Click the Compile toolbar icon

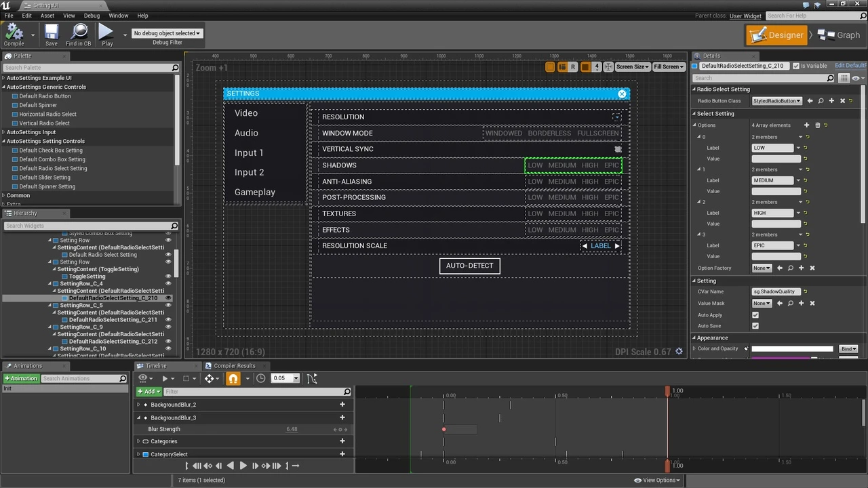click(14, 32)
